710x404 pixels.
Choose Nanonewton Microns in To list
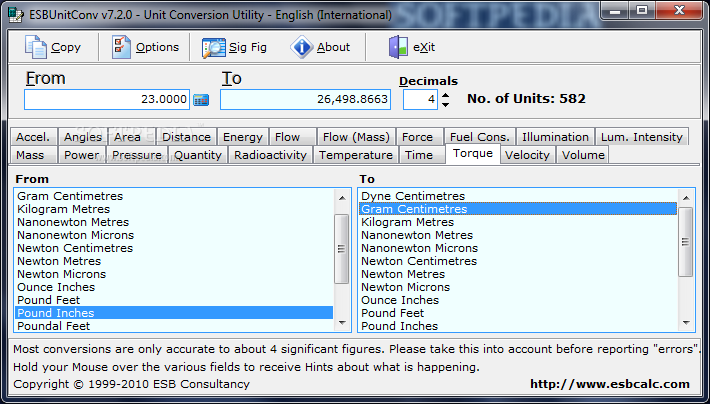518,248
